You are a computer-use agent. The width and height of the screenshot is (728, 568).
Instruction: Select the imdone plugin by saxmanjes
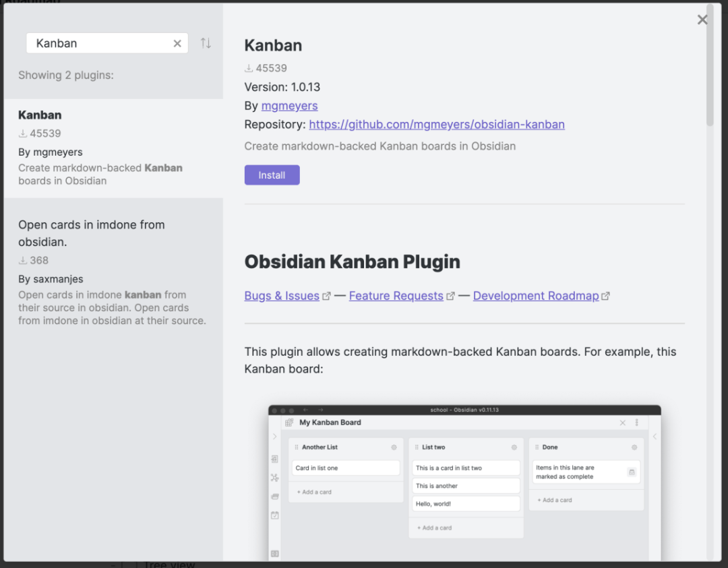(113, 272)
